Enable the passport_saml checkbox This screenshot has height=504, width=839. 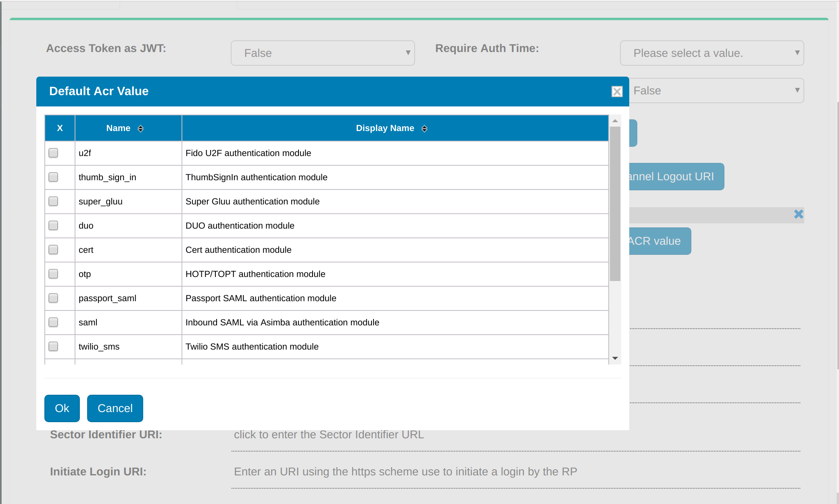(x=53, y=298)
